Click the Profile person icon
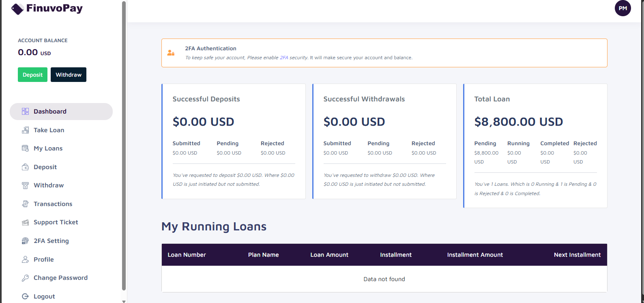The width and height of the screenshot is (644, 303). 25,260
